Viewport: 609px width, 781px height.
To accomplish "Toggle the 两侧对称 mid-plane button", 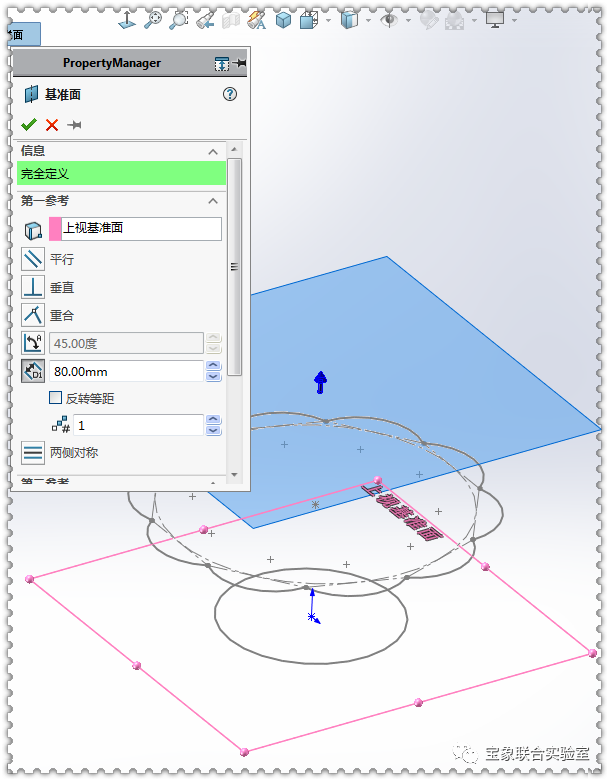I will pyautogui.click(x=33, y=453).
